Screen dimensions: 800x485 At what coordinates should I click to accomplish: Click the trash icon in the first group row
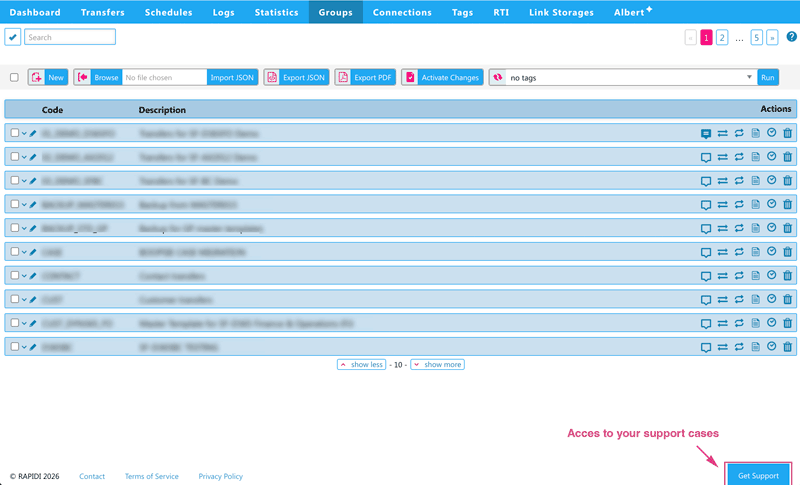[x=788, y=132]
